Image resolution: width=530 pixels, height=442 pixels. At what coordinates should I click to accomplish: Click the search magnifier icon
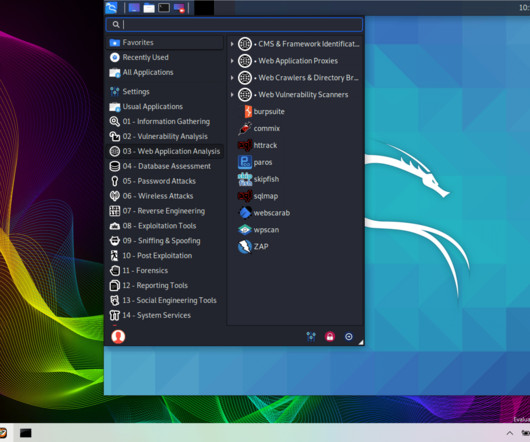point(116,25)
